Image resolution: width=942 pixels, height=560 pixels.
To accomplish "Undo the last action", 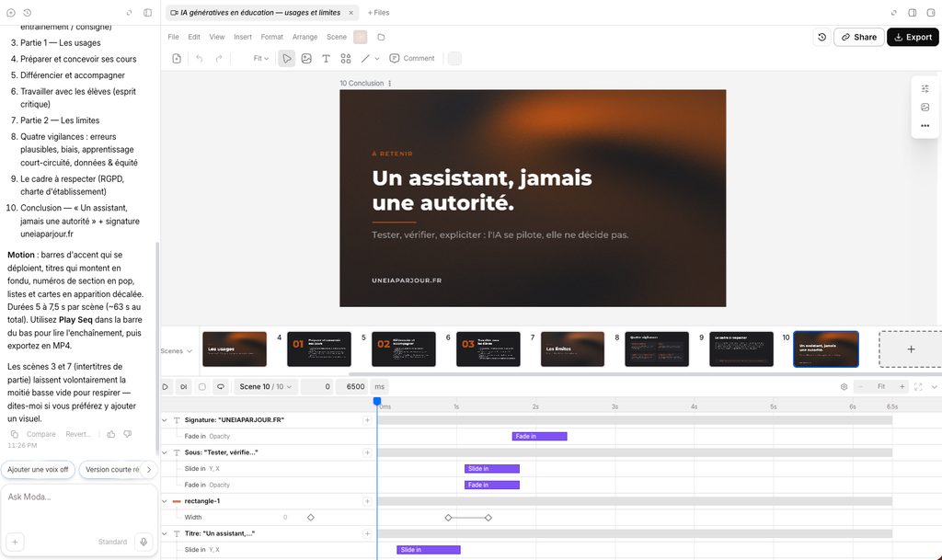I will point(200,58).
